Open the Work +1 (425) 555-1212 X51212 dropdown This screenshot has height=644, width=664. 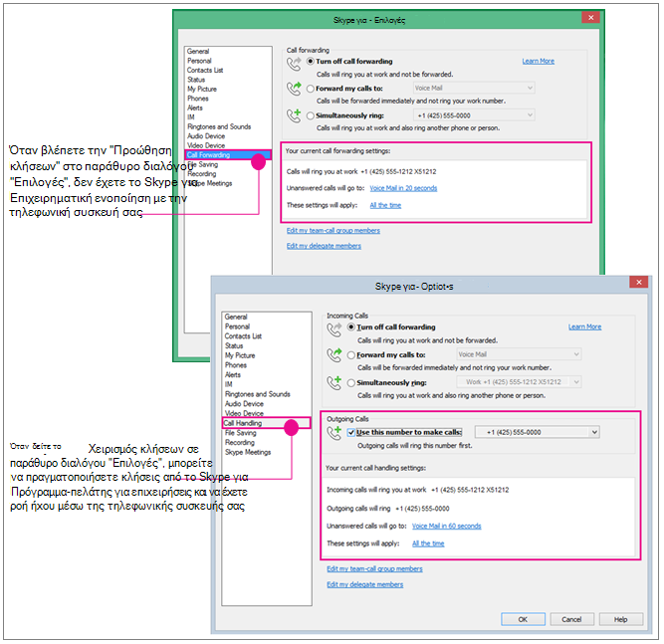click(519, 382)
